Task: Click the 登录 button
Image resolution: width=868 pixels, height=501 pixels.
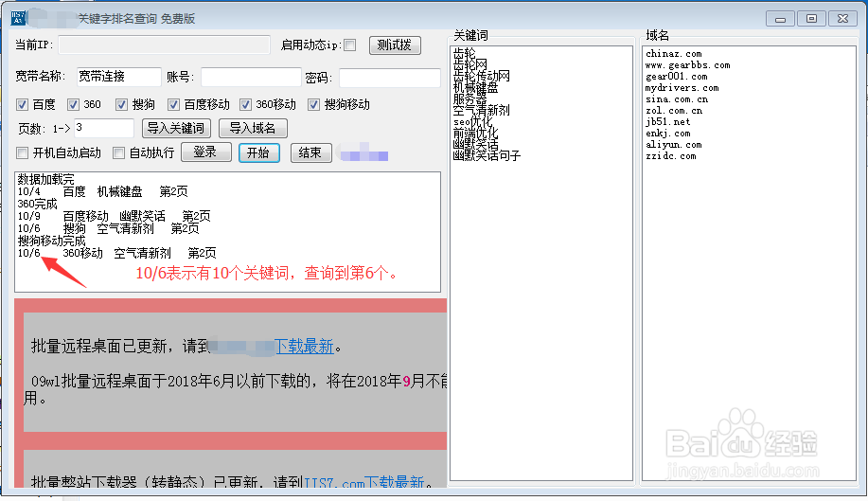Action: (206, 152)
